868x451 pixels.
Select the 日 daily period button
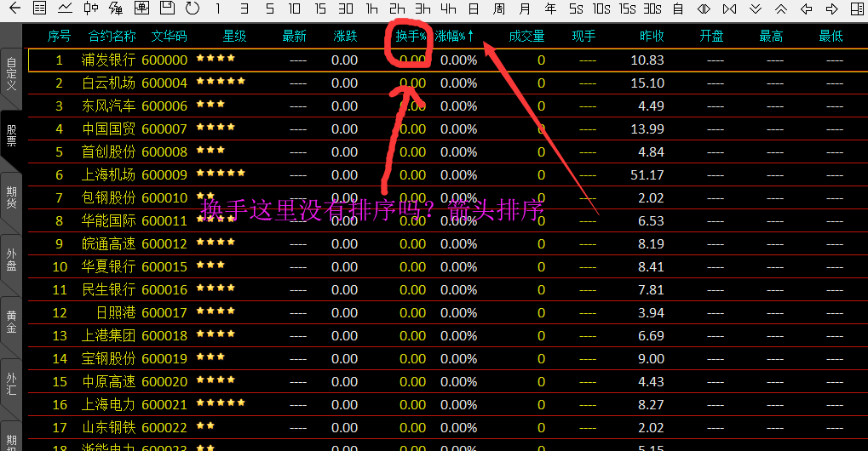click(474, 9)
